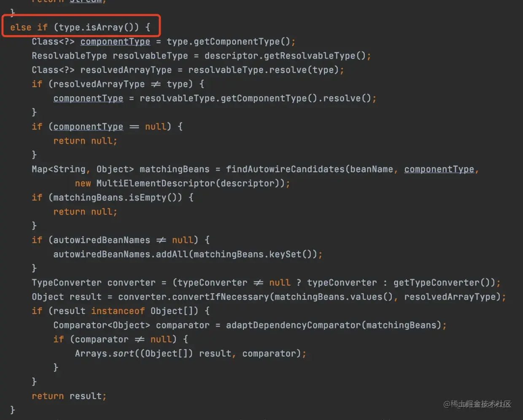The width and height of the screenshot is (523, 420).
Task: Click the final return result statement
Action: click(69, 396)
